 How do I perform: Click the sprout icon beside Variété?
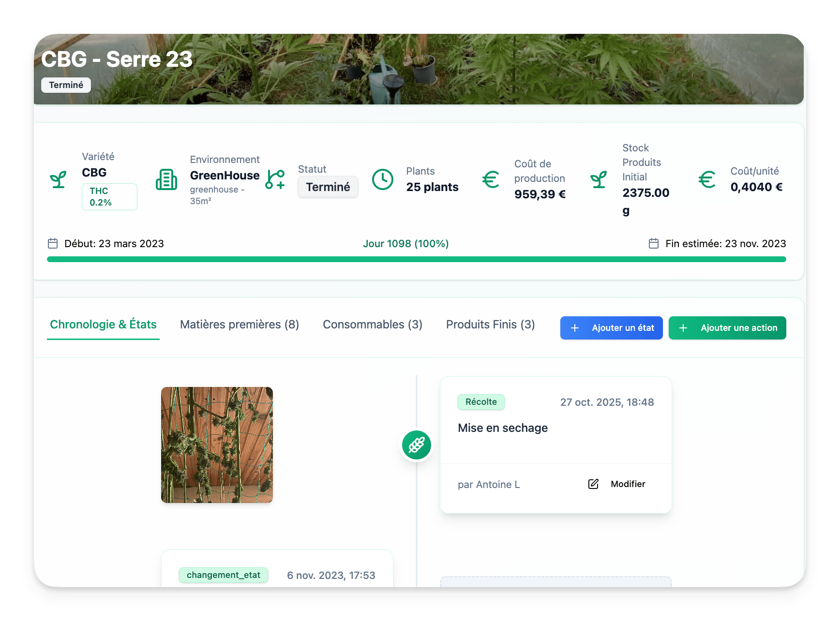(x=58, y=180)
